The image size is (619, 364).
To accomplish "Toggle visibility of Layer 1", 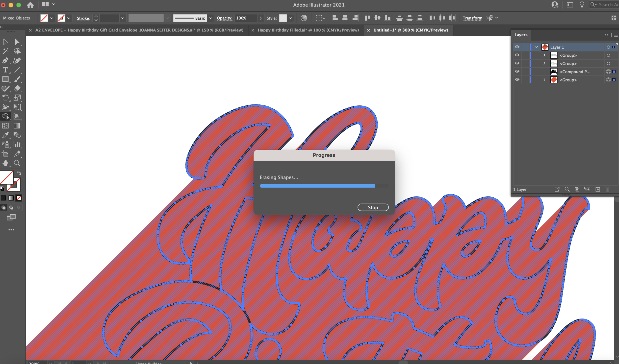I will point(517,47).
